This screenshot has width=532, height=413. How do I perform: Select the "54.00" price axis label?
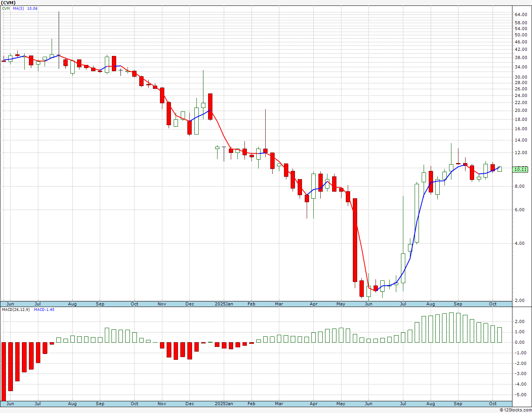coord(520,29)
